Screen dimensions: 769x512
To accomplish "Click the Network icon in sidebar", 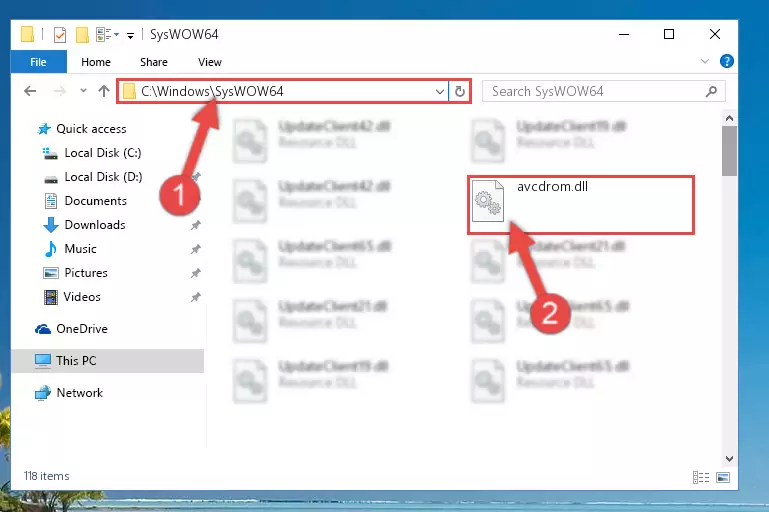I will [43, 393].
